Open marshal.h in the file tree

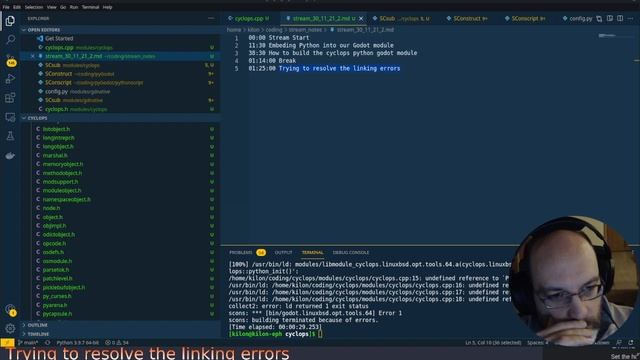click(55, 155)
